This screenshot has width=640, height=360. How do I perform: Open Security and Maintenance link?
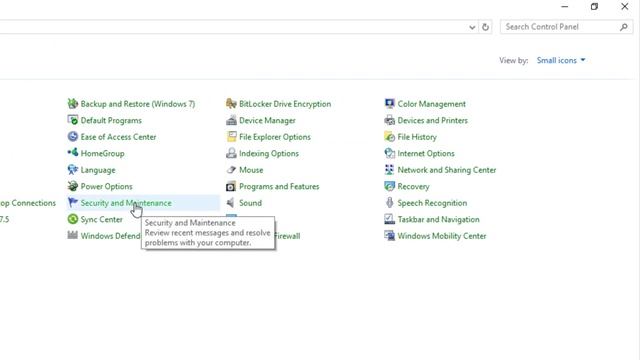(126, 203)
